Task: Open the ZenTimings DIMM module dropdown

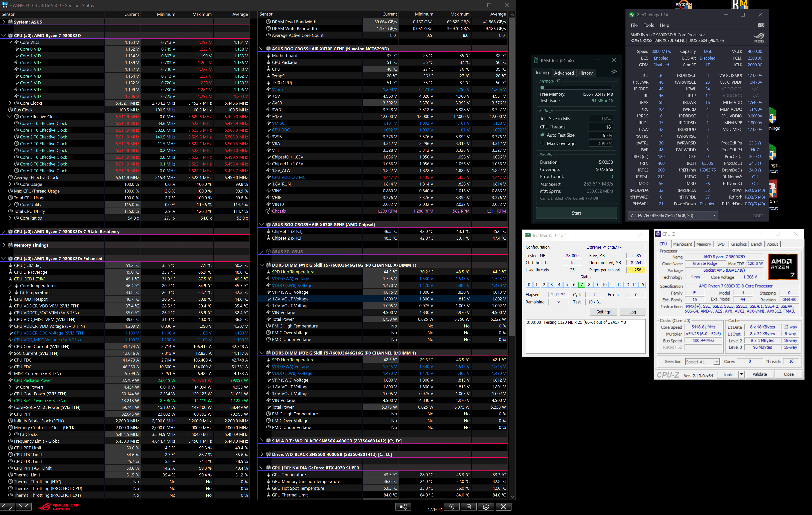Action: 672,216
